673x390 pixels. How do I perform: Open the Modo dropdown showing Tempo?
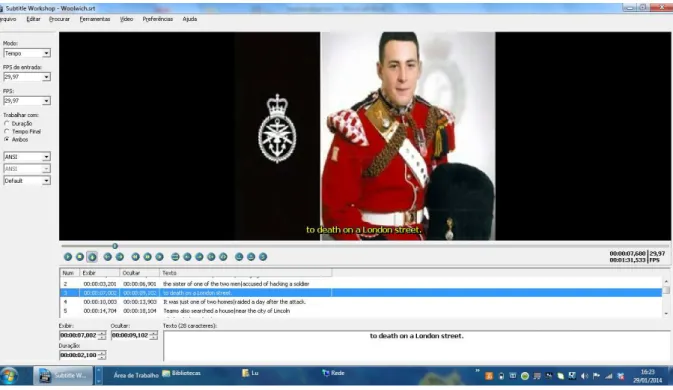click(x=27, y=53)
